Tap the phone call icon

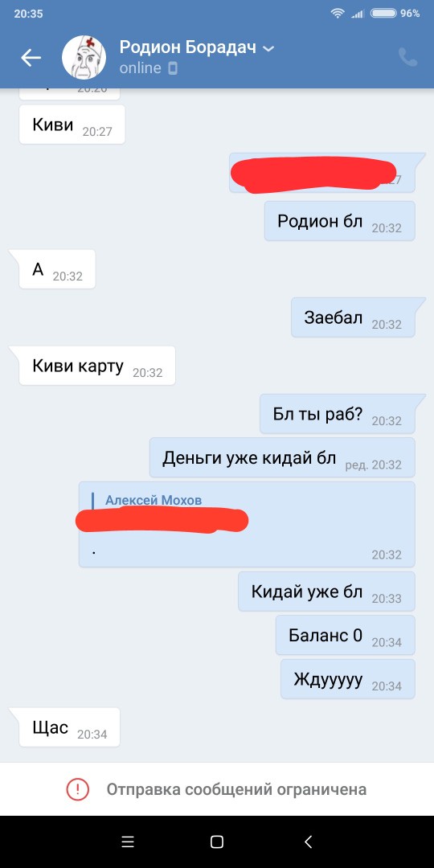(x=408, y=57)
